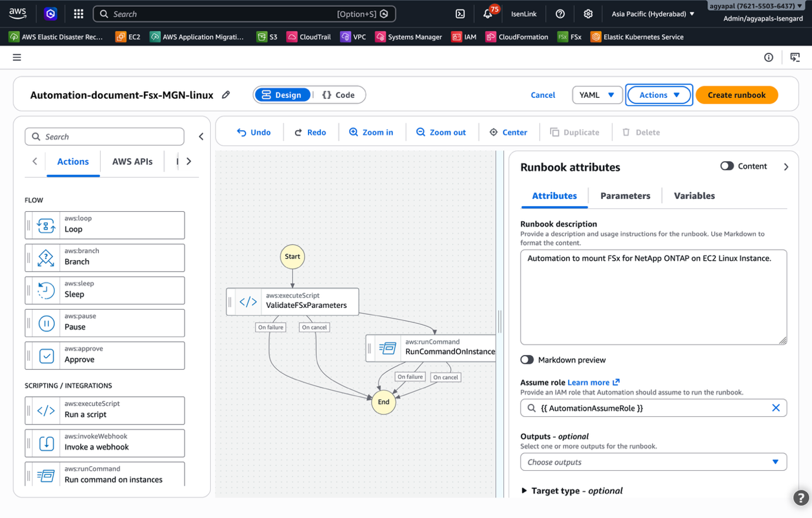The height and width of the screenshot is (518, 812).
Task: Open the info panel icon
Action: (768, 57)
